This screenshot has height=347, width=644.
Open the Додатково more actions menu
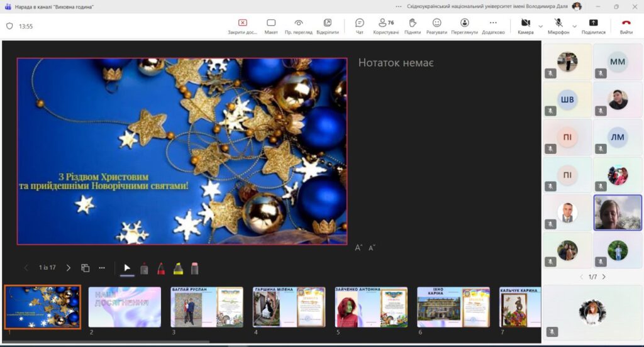[493, 26]
